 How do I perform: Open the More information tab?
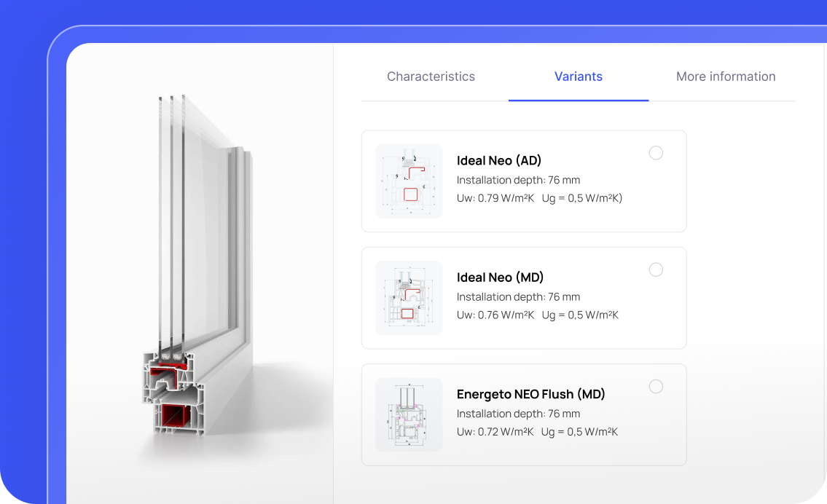tap(726, 76)
